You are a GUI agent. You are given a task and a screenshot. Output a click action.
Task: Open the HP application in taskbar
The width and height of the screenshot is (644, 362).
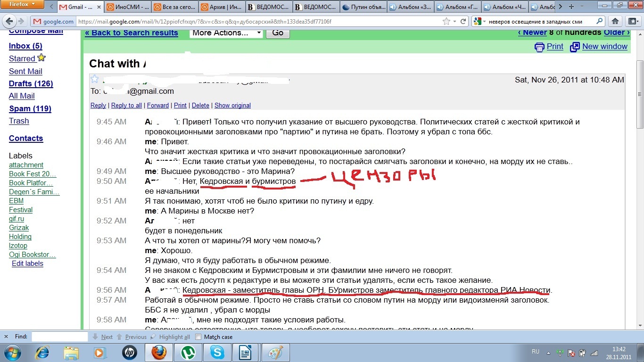[129, 353]
